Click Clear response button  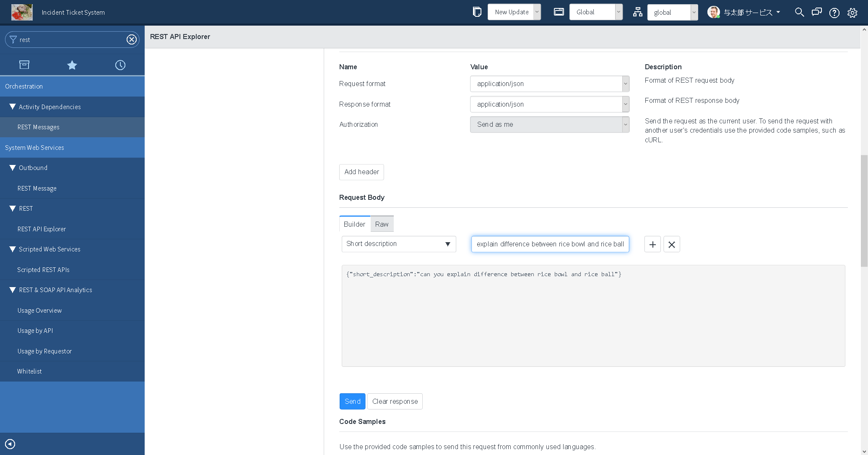click(395, 401)
